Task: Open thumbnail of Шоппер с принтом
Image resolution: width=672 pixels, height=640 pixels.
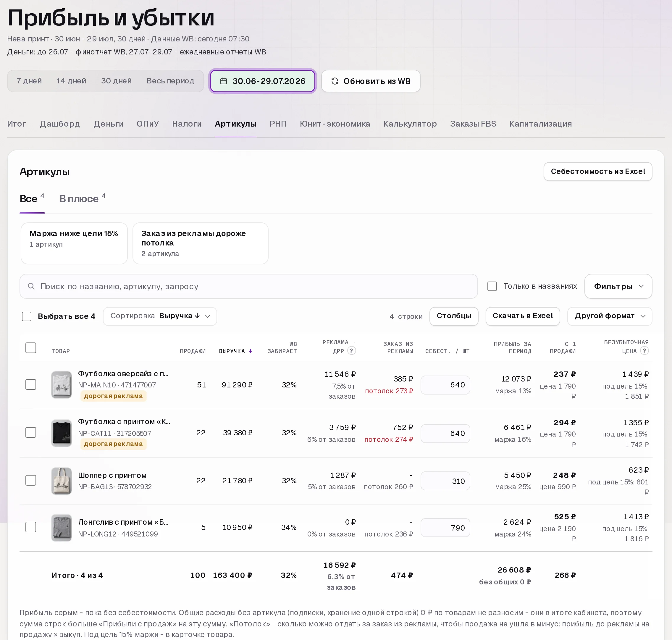Action: pos(62,481)
